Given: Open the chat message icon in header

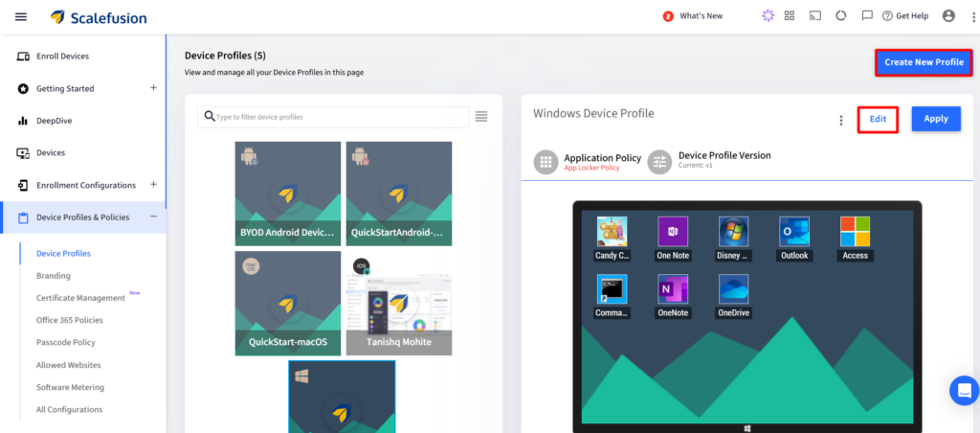Looking at the screenshot, I should click(867, 16).
